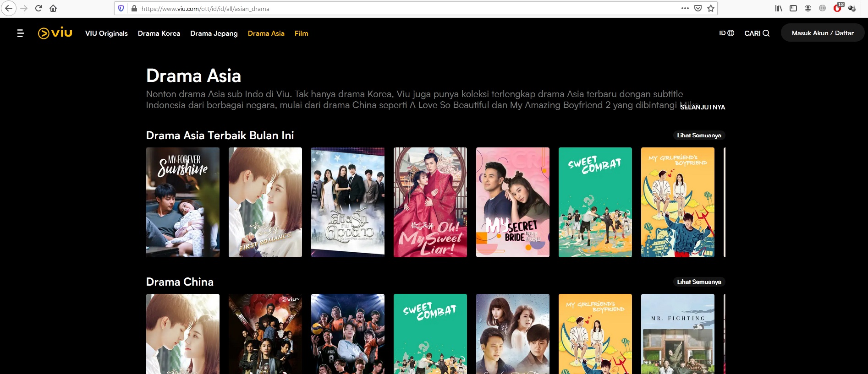Open tracking protection shield info
Viewport: 868px width, 374px height.
(x=121, y=8)
